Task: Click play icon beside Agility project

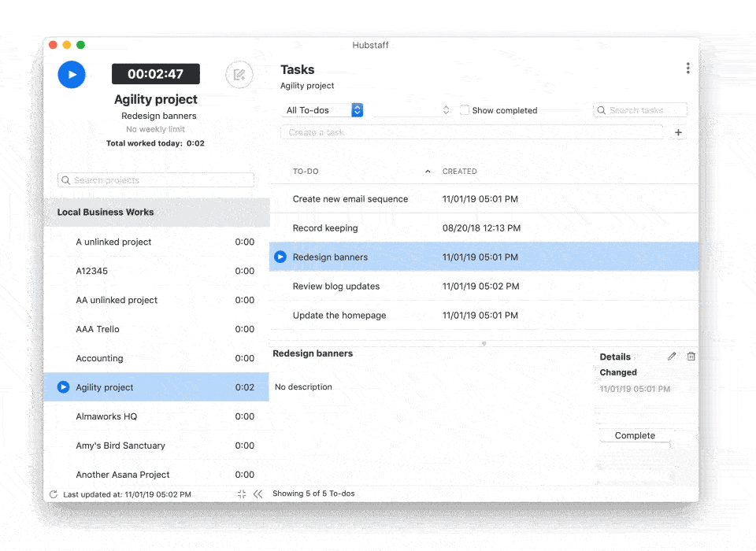Action: [63, 387]
